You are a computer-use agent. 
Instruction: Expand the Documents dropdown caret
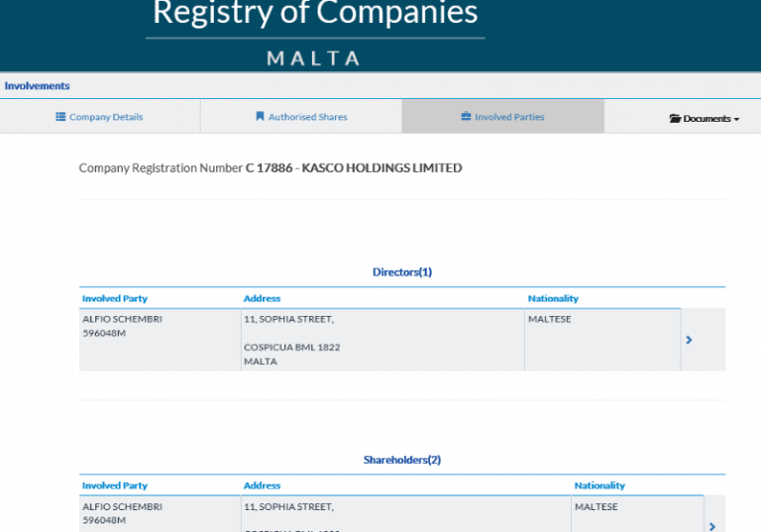[737, 119]
